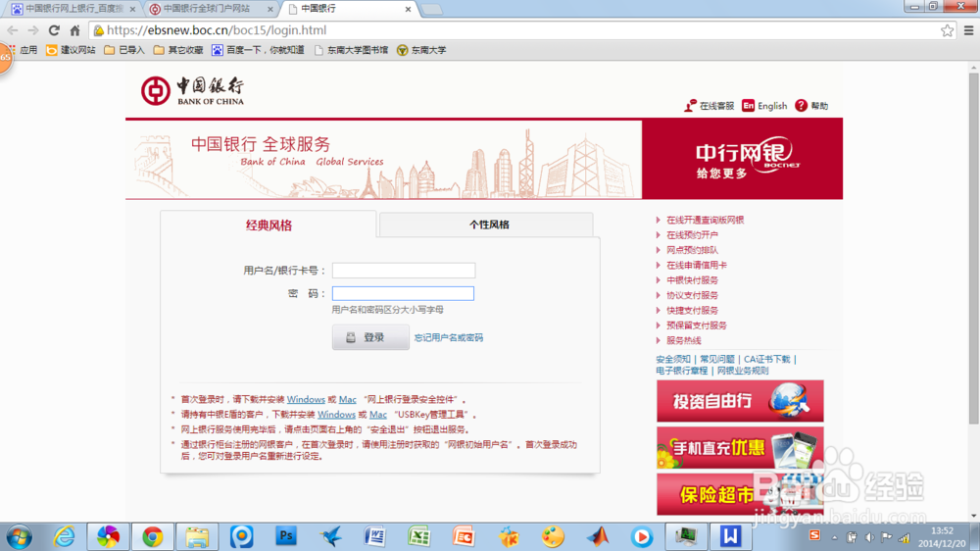Open 已导入 bookmarks folder

[x=124, y=50]
